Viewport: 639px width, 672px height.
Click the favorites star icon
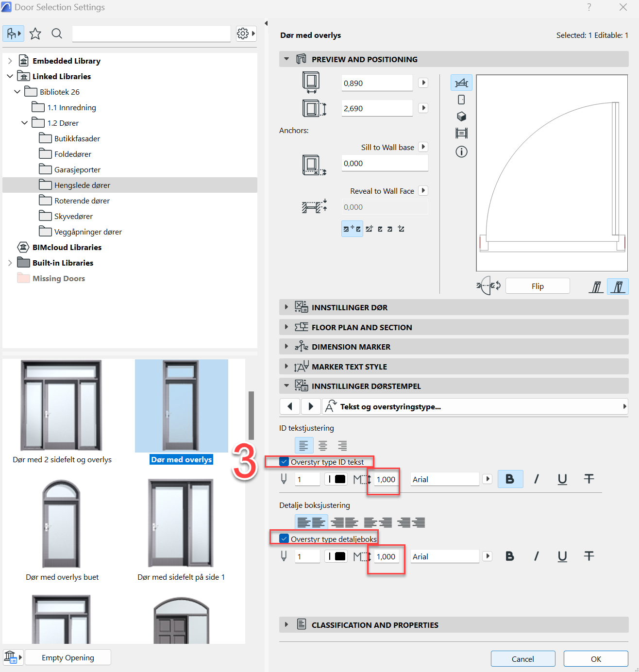click(x=35, y=34)
